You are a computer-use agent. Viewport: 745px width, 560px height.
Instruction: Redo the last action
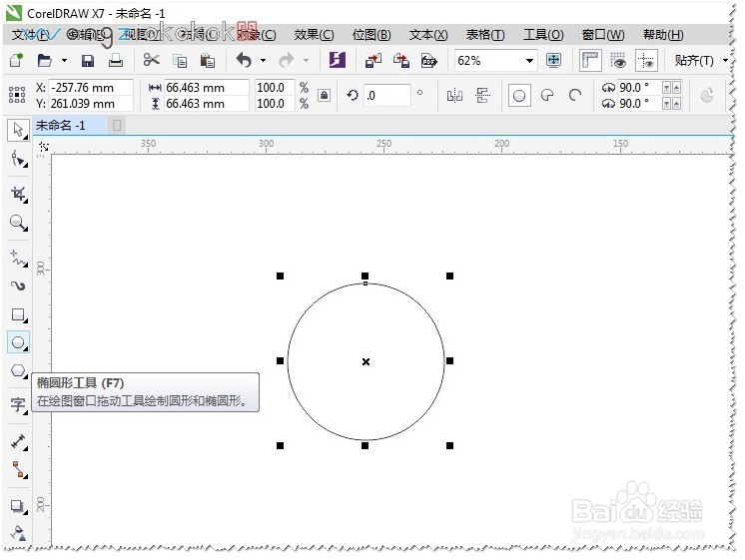tap(286, 60)
